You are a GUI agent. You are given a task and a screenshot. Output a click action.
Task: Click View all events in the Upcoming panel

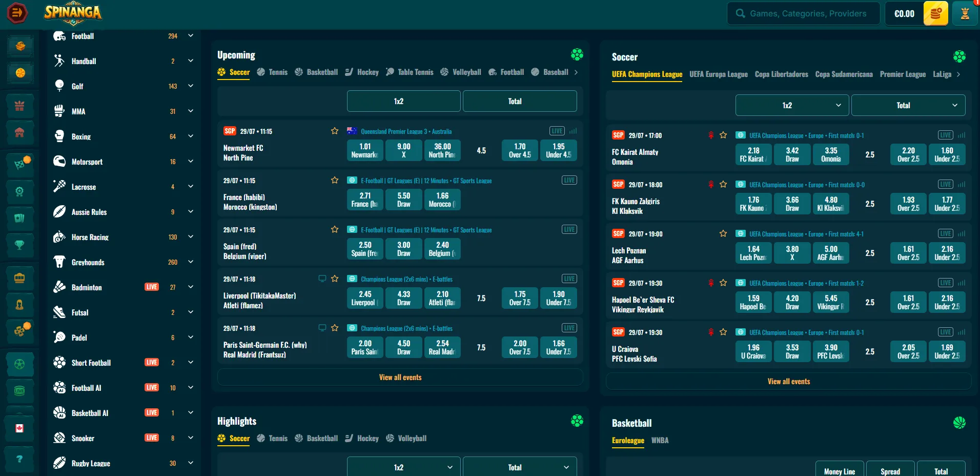click(x=400, y=378)
